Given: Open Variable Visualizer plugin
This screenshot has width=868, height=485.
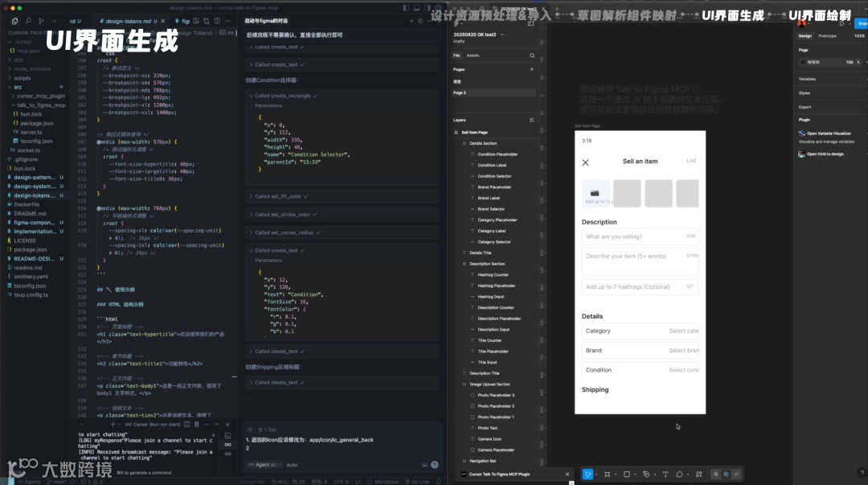Looking at the screenshot, I should click(x=828, y=134).
